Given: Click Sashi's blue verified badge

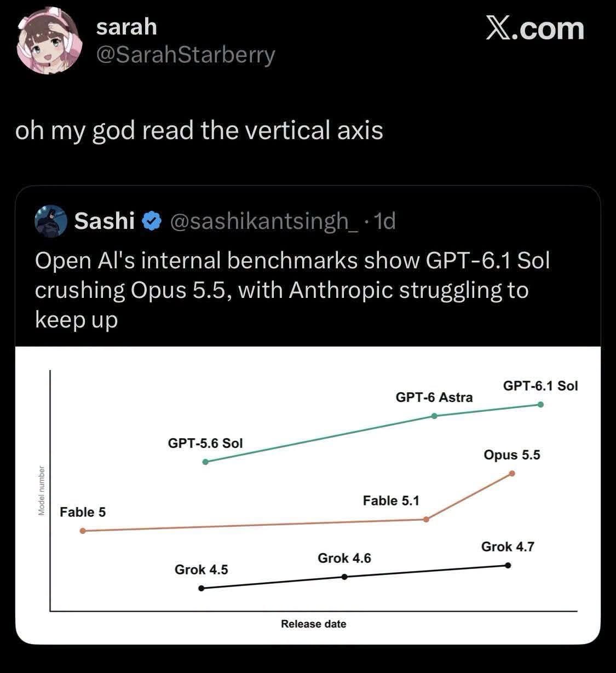Looking at the screenshot, I should pos(152,221).
